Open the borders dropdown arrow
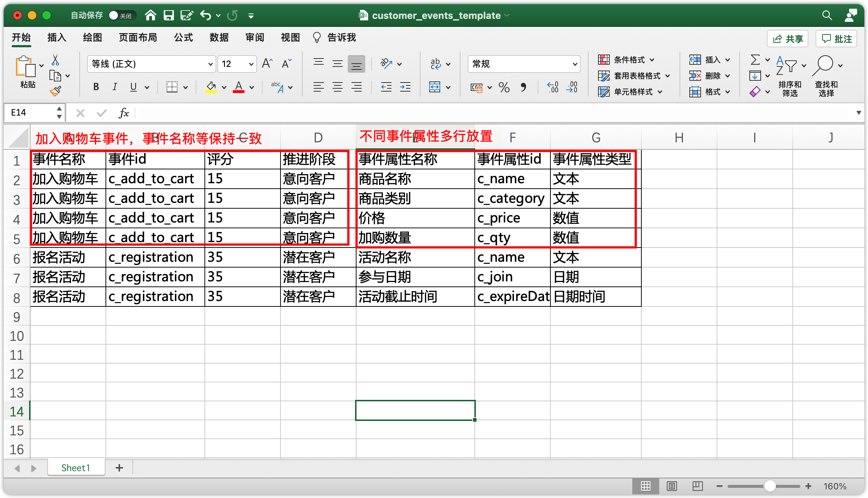This screenshot has width=868, height=498. 186,87
